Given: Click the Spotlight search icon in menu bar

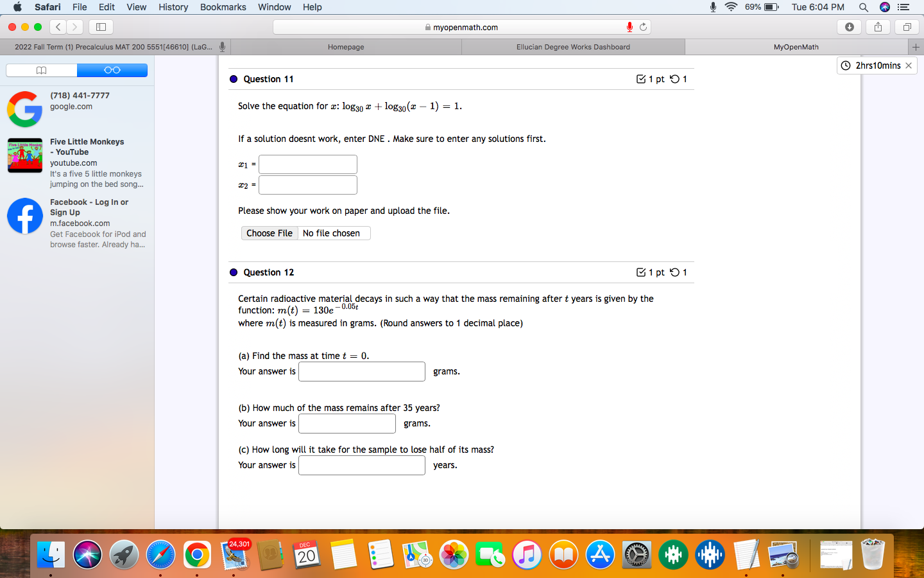Looking at the screenshot, I should pos(863,7).
